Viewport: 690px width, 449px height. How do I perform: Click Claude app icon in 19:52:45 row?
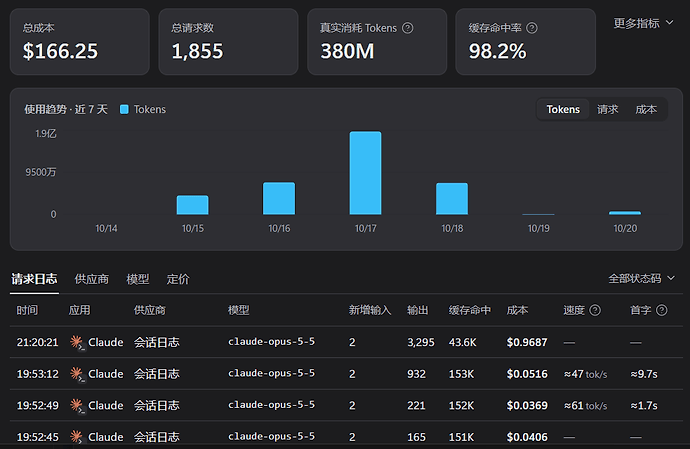tap(77, 437)
